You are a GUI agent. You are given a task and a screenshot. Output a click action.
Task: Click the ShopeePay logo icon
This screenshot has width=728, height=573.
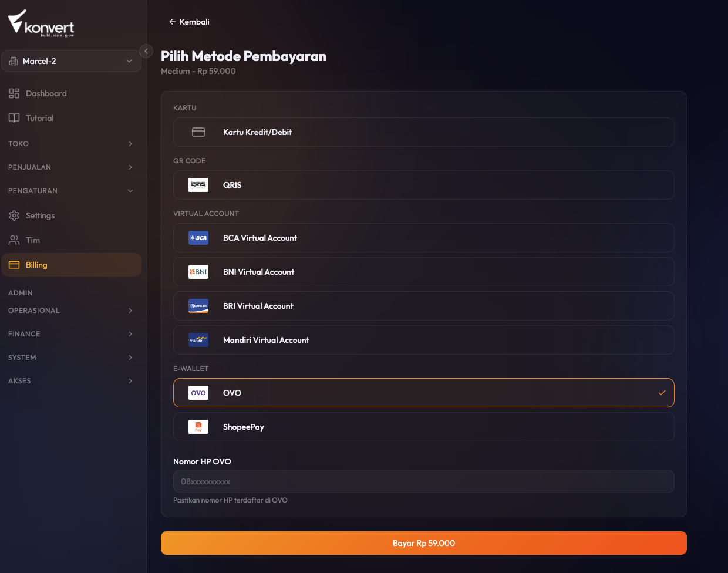point(198,427)
